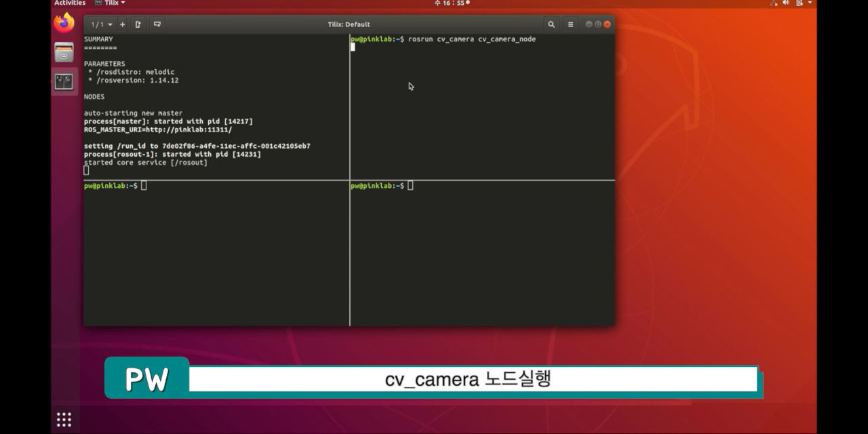Open the Activities overview

(x=70, y=3)
